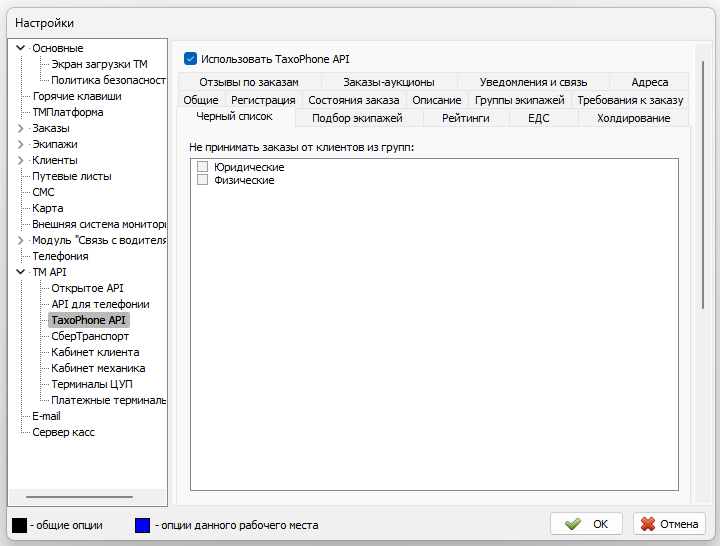Select the Адреса tab
The image size is (720, 546).
pos(649,82)
